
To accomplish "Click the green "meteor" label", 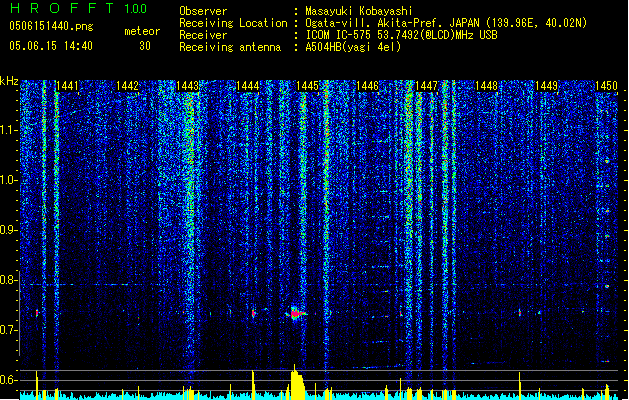I will [x=142, y=31].
